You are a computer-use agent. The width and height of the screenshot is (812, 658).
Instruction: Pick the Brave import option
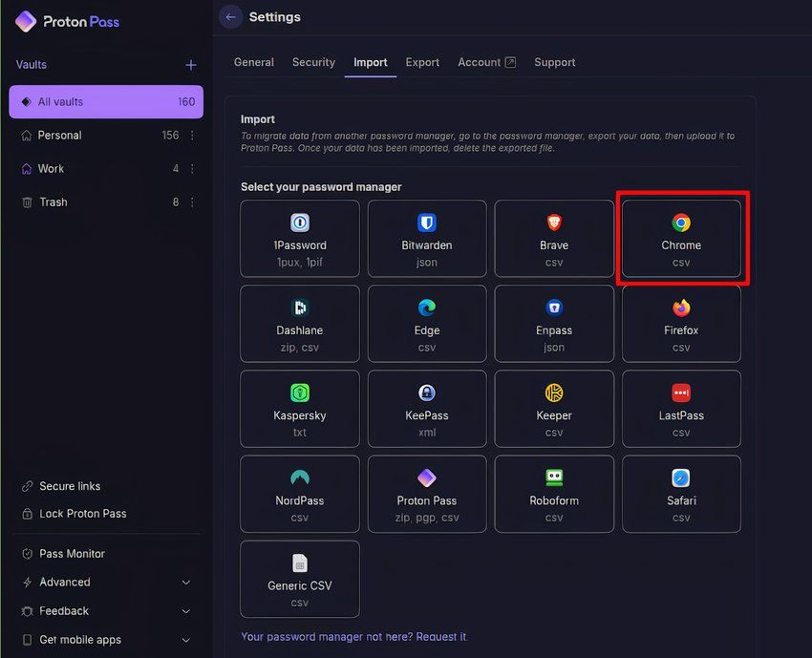point(554,238)
